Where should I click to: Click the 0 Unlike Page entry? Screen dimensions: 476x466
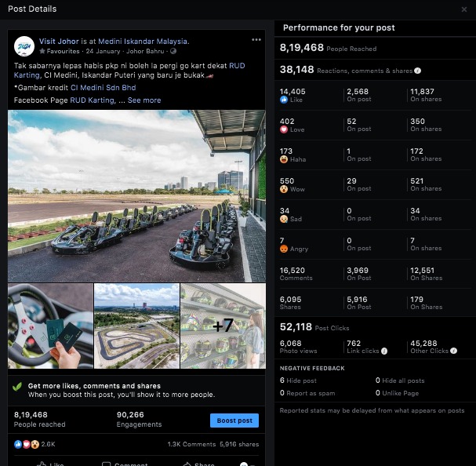pos(397,393)
